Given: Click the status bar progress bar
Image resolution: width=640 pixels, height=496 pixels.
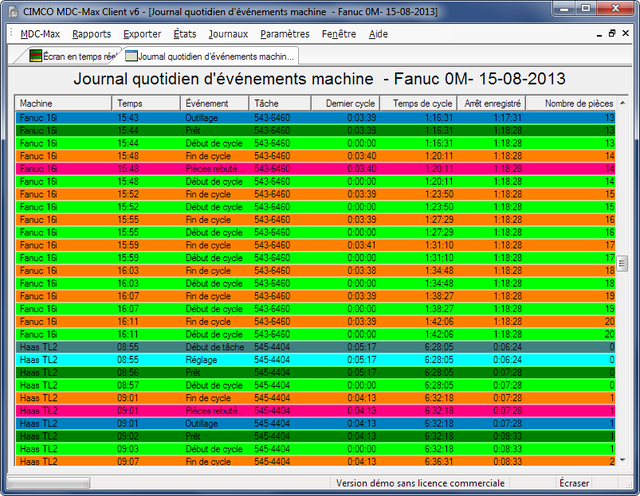Looking at the screenshot, I should pos(48,483).
